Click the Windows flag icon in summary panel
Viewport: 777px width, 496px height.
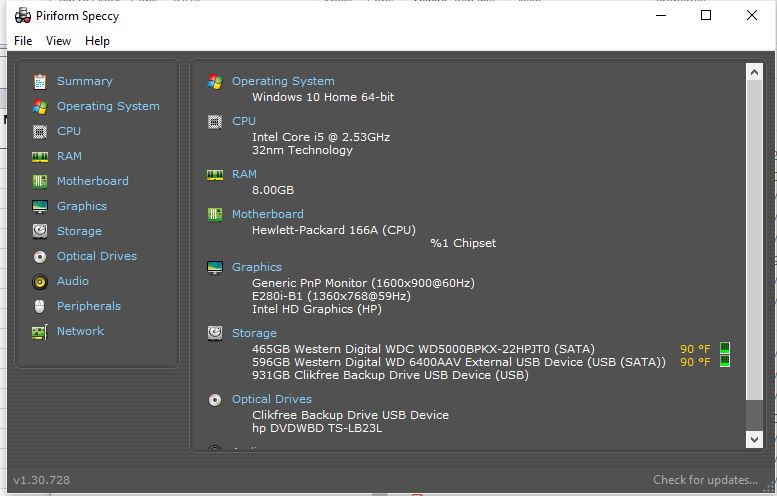pos(215,82)
